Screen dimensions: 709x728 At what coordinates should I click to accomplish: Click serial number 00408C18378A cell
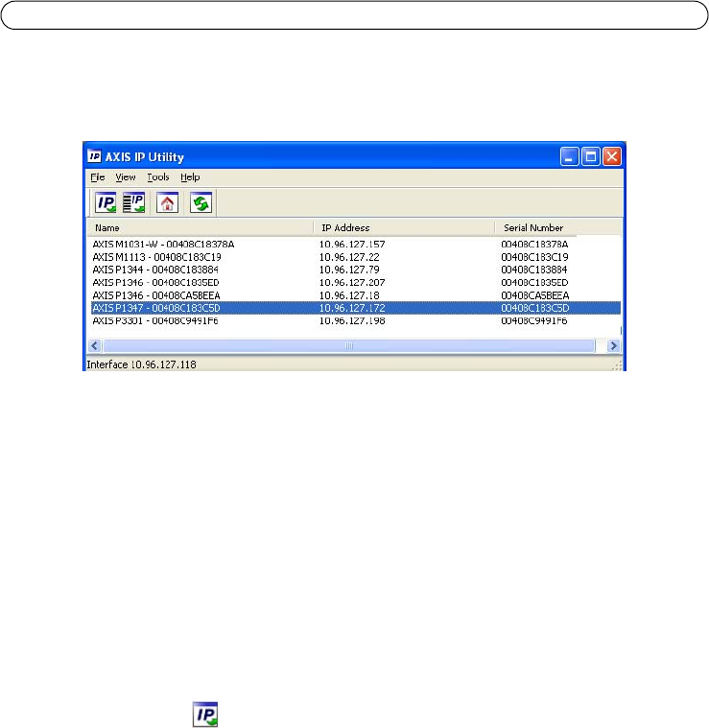pyautogui.click(x=534, y=245)
